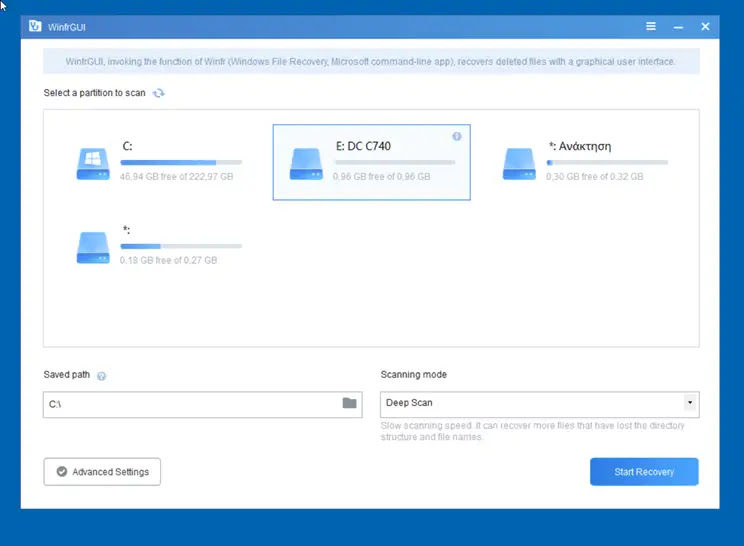Click the WinfrGUI app logo icon
Viewport: 744px width, 546px height.
pyautogui.click(x=35, y=26)
